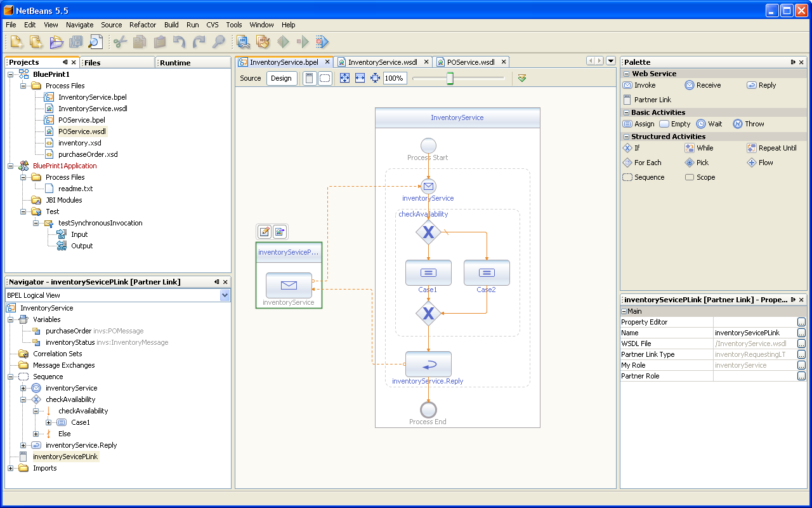
Task: Collapse the BluePrint1 project node
Action: click(x=11, y=74)
